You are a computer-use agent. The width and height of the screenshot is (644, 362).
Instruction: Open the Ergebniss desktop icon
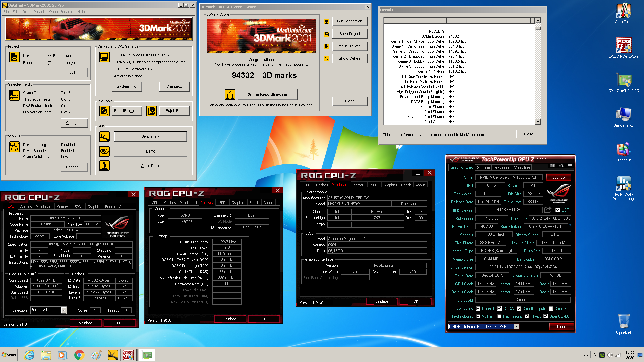pyautogui.click(x=623, y=152)
